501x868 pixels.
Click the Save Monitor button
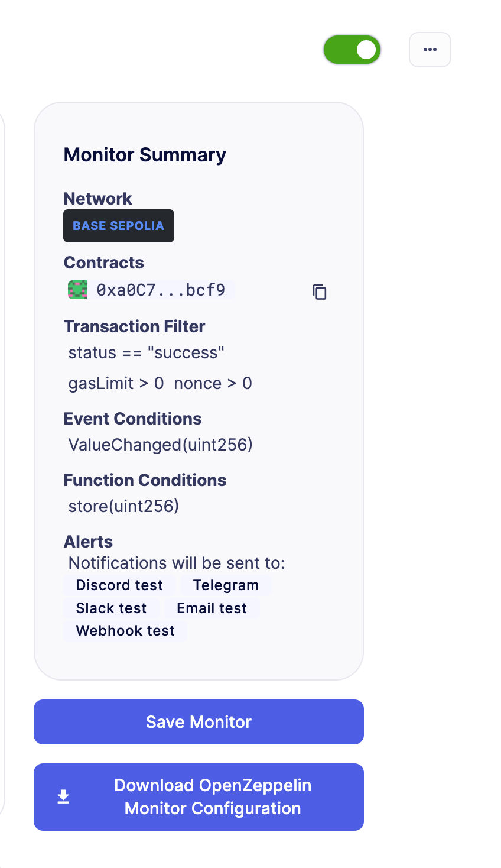click(x=199, y=721)
